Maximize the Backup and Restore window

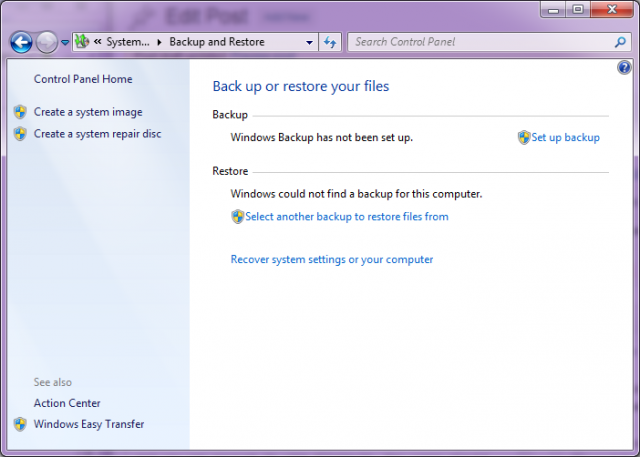[x=578, y=9]
